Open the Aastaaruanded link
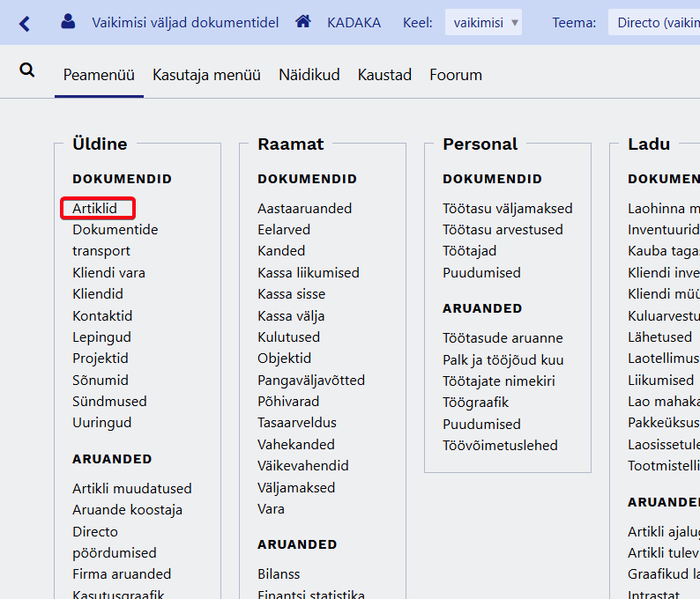Screen dimensions: 700x599 [304, 209]
